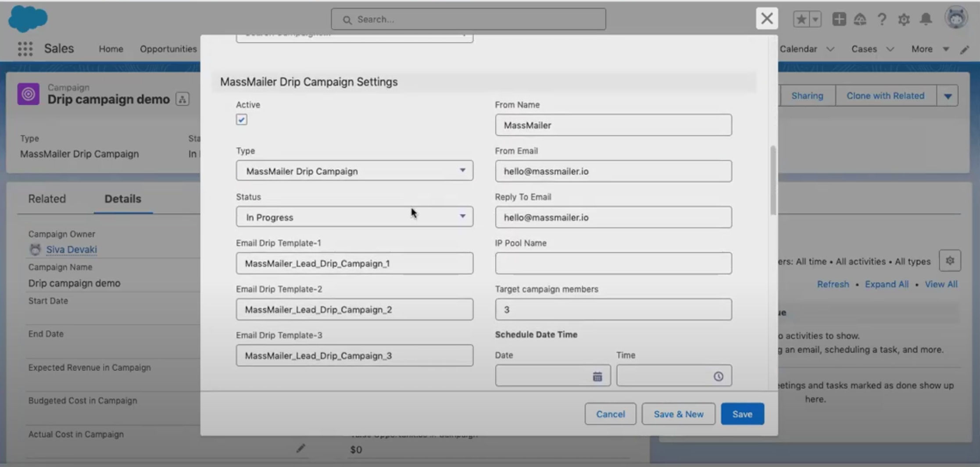Open the Calendar tab
Screen dimensions: 980x467
798,49
